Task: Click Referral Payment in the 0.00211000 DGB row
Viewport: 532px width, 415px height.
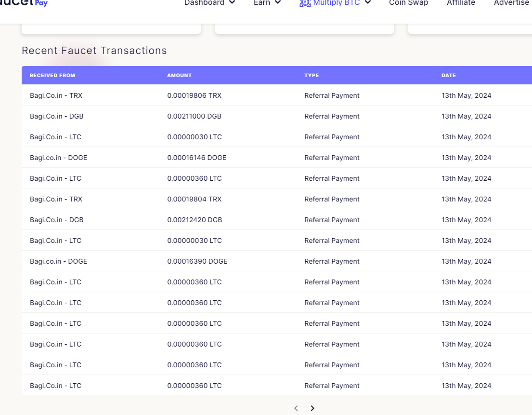Action: coord(332,116)
